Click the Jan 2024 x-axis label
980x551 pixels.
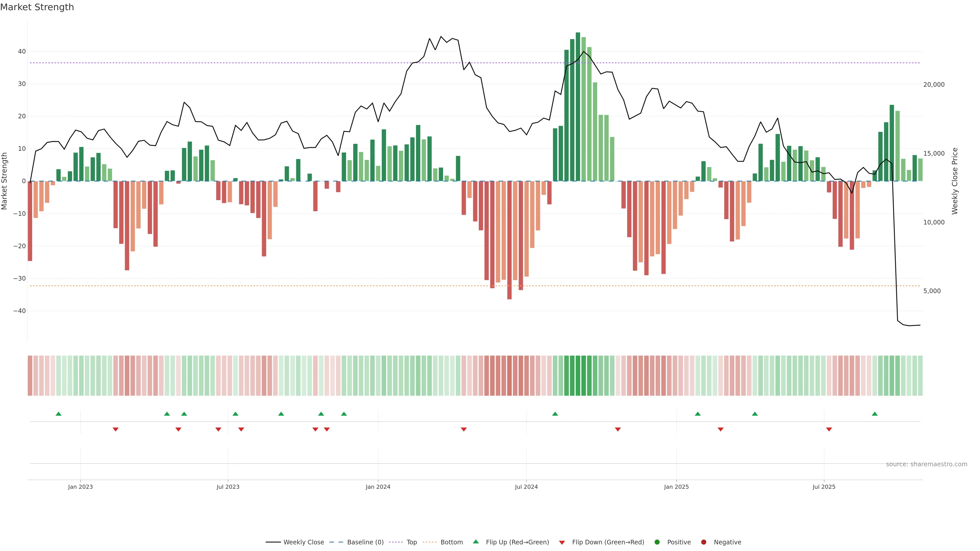pyautogui.click(x=378, y=487)
